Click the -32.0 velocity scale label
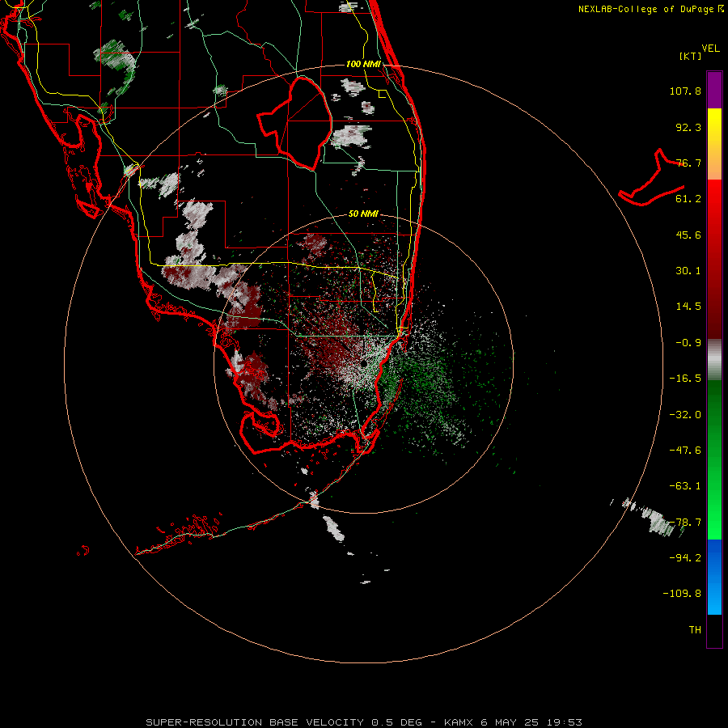 point(685,415)
